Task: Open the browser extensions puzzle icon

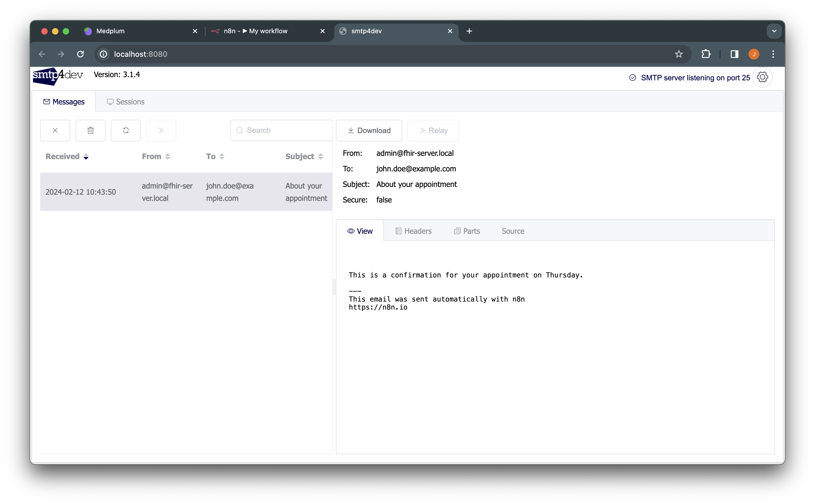Action: (x=706, y=54)
